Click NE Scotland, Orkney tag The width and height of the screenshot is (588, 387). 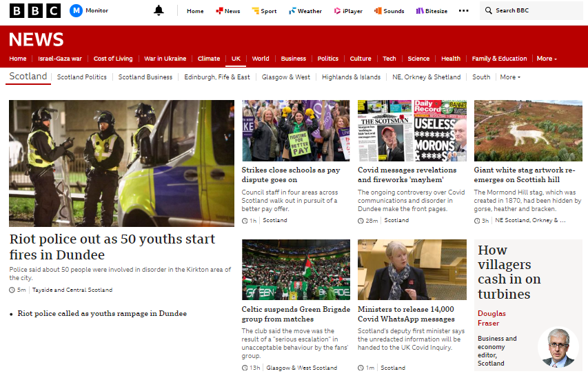pos(530,220)
